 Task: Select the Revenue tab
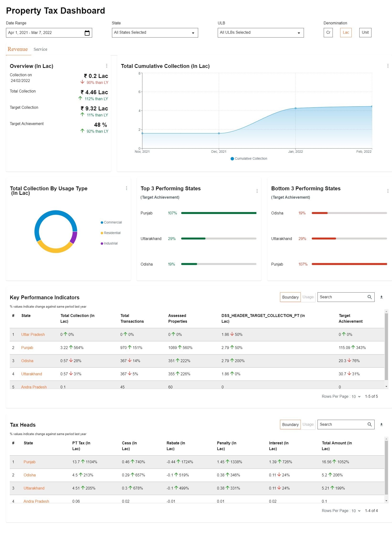[18, 49]
